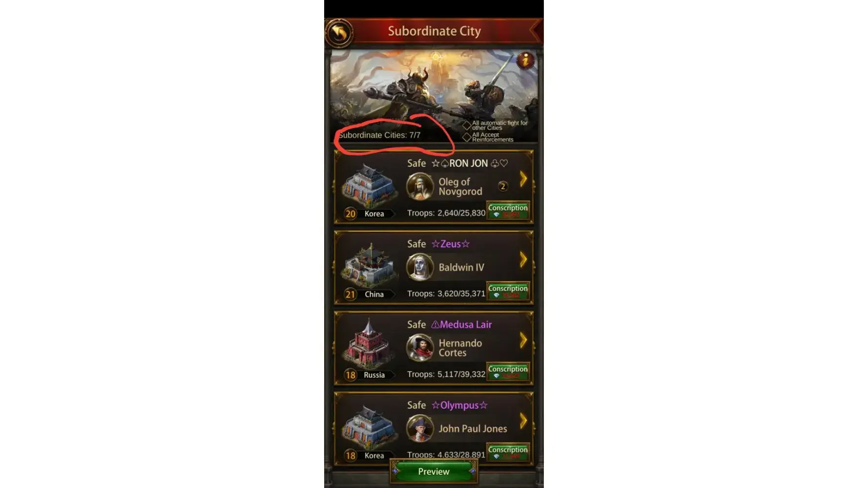The width and height of the screenshot is (868, 488).
Task: Select Baldwin IV hero portrait
Action: [420, 267]
